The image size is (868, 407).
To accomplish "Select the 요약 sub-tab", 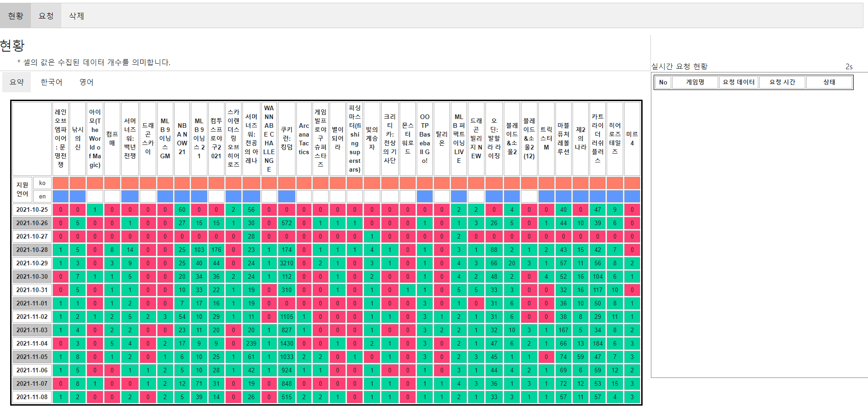I will click(x=17, y=82).
